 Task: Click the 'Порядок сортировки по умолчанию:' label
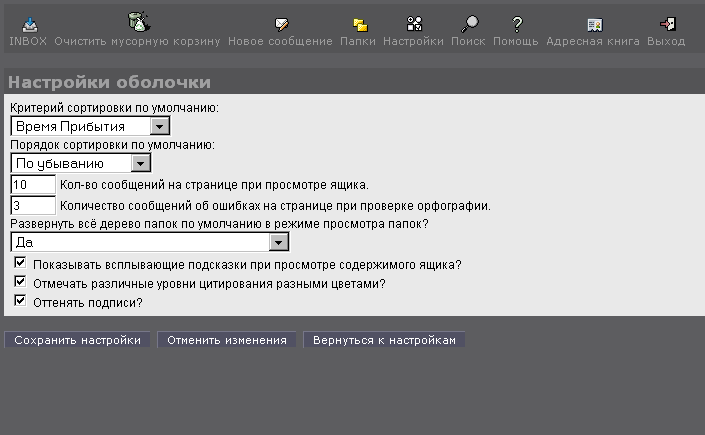(x=112, y=145)
